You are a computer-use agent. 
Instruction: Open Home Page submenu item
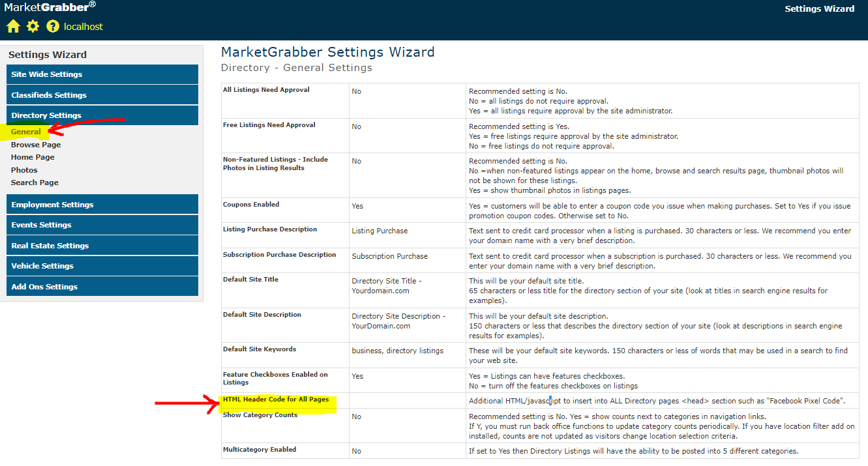(x=33, y=157)
